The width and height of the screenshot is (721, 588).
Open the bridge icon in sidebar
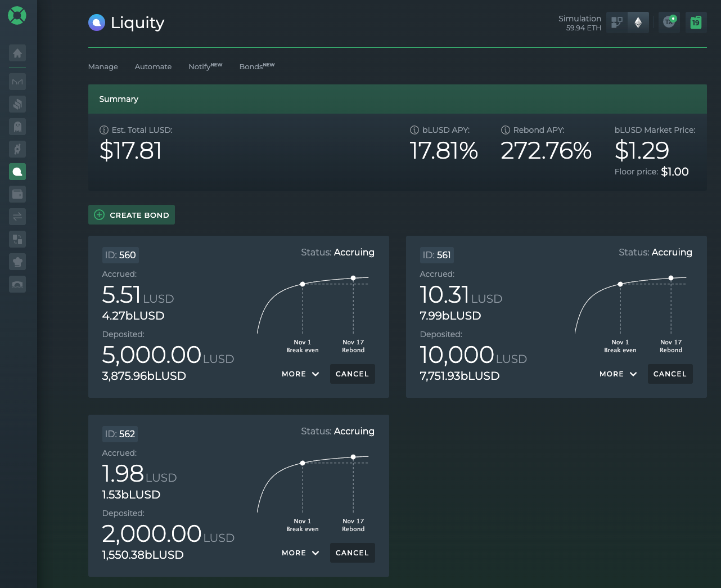(17, 284)
